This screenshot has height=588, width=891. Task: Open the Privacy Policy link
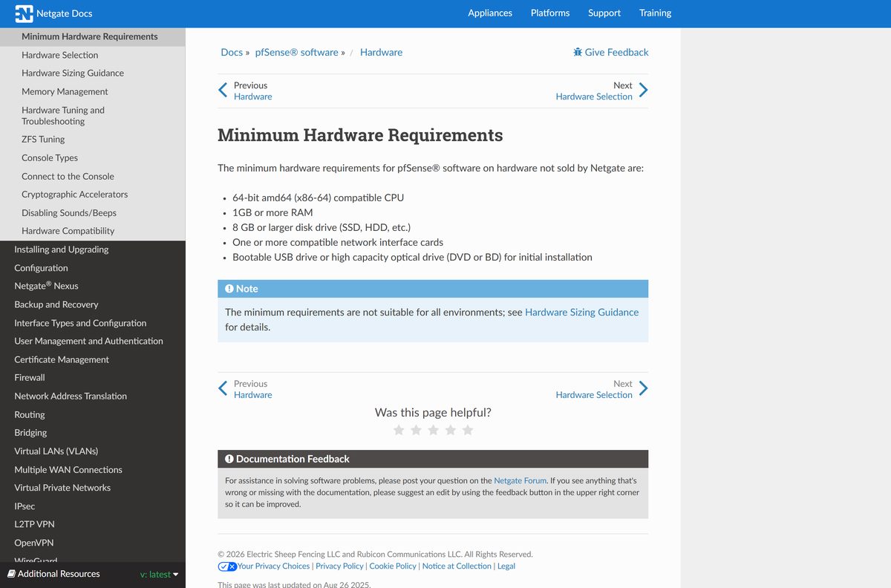(339, 566)
